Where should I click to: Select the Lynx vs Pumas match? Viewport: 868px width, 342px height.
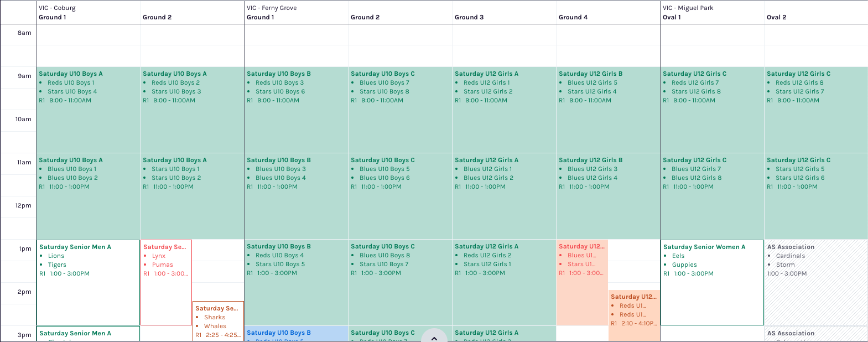click(x=166, y=282)
